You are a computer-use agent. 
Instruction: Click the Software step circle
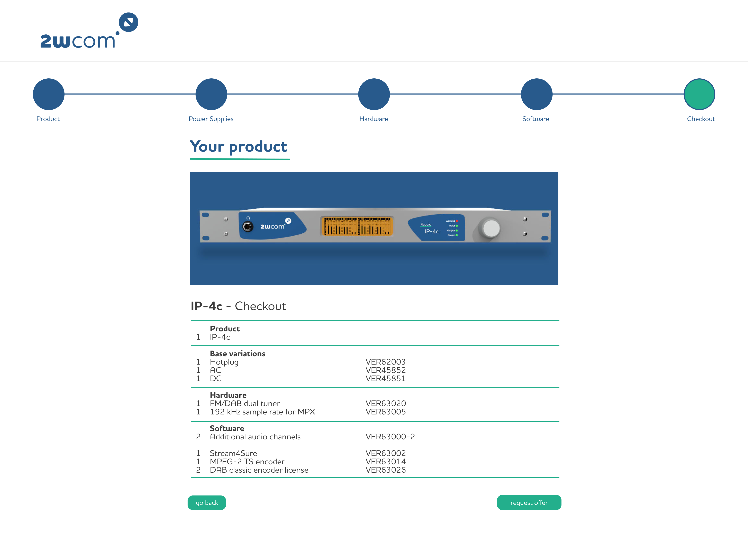click(537, 94)
